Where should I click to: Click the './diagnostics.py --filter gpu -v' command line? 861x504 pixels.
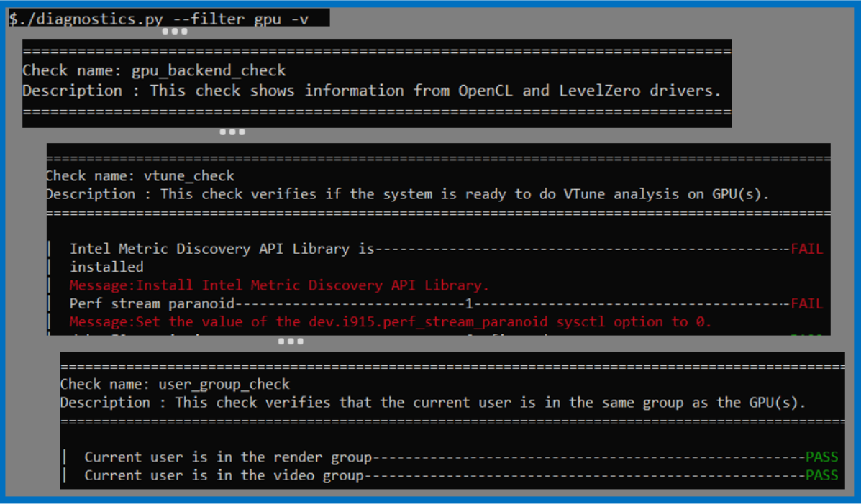(159, 19)
